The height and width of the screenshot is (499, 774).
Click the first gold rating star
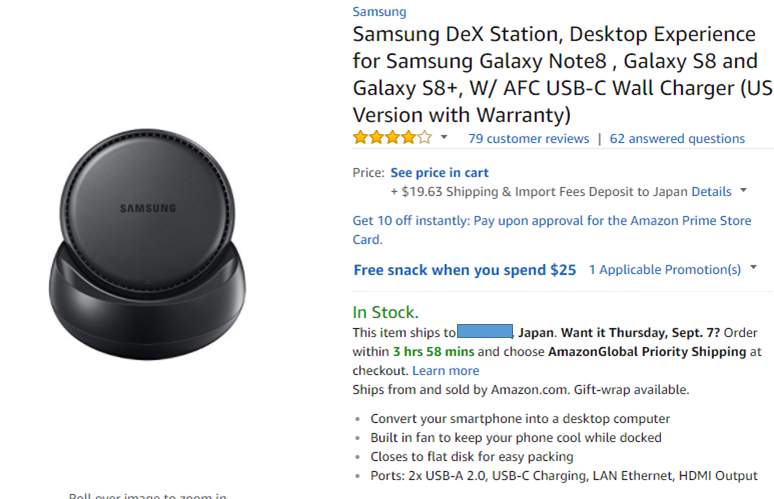pyautogui.click(x=361, y=137)
